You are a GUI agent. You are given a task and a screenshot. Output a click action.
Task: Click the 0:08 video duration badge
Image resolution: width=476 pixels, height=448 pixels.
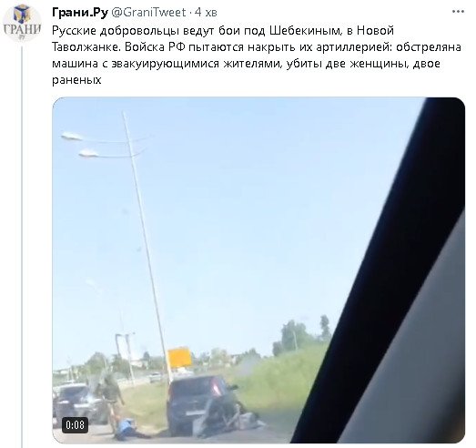point(75,425)
